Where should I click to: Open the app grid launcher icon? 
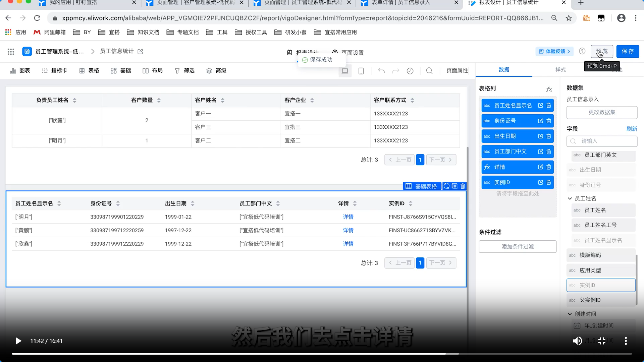(11, 51)
